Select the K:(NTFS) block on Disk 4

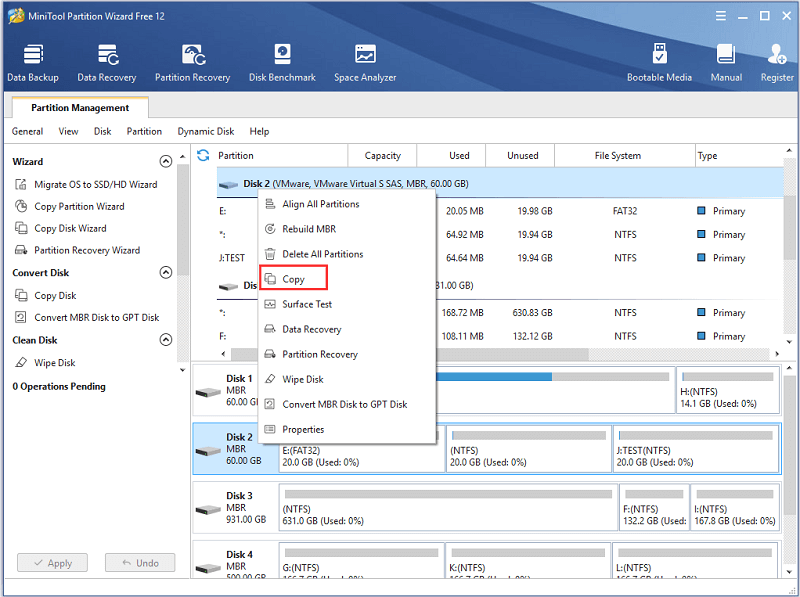click(528, 560)
